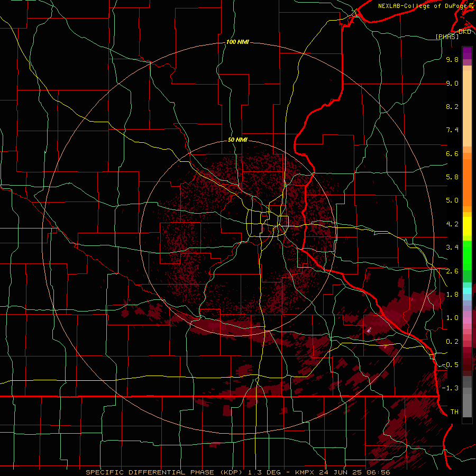
Task: Click the '[PHAS]' legend unit label
Action: coord(447,36)
